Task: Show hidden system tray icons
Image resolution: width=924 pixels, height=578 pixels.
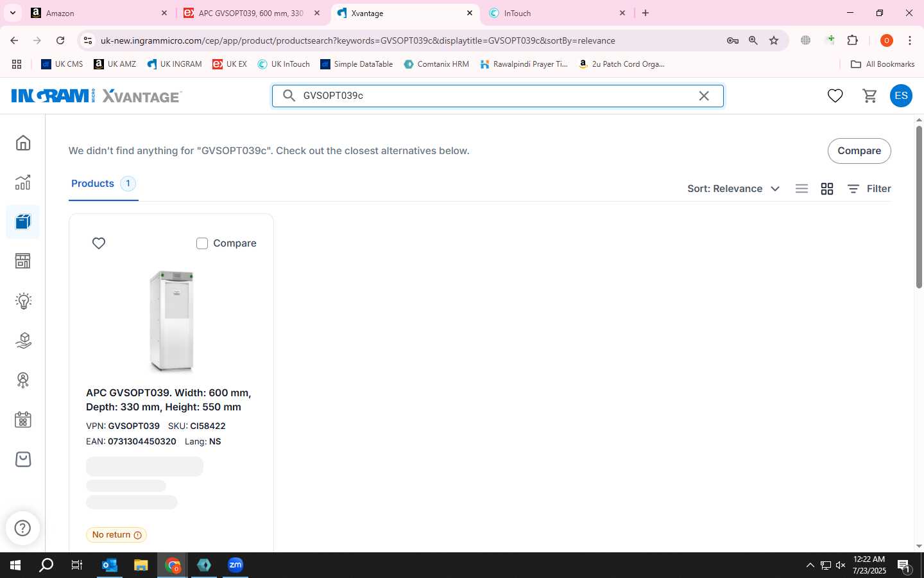Action: coord(810,565)
